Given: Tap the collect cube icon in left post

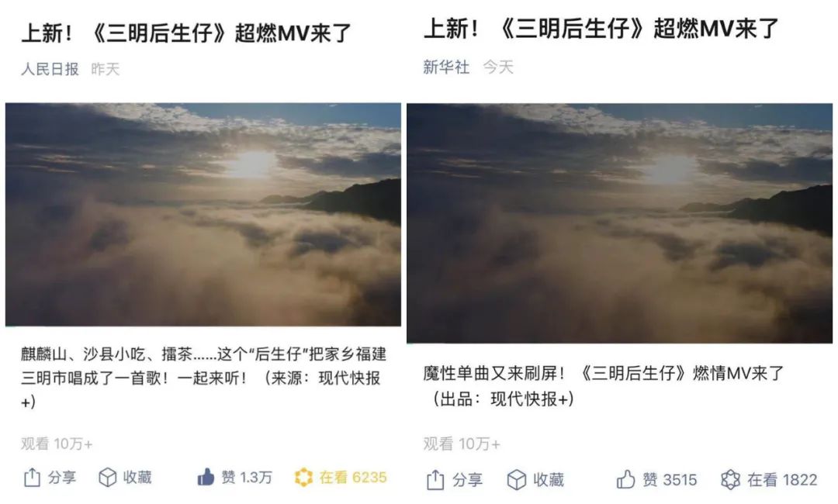Looking at the screenshot, I should coord(107,478).
